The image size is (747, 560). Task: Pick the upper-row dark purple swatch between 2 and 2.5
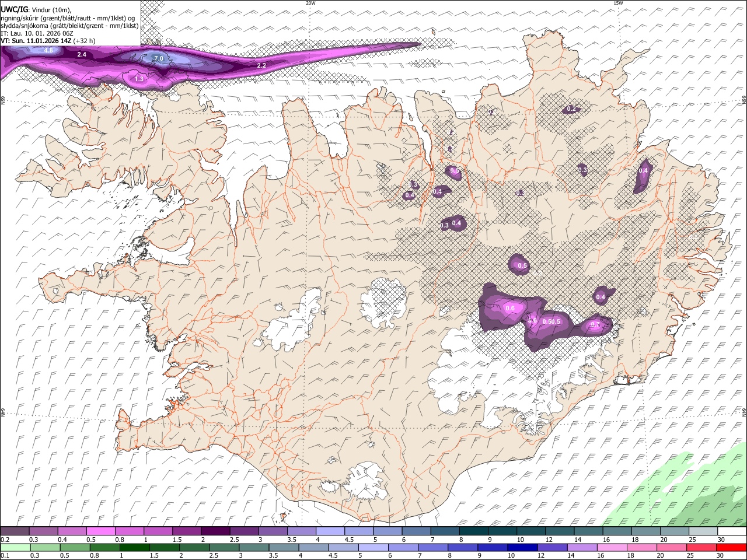[x=215, y=531]
